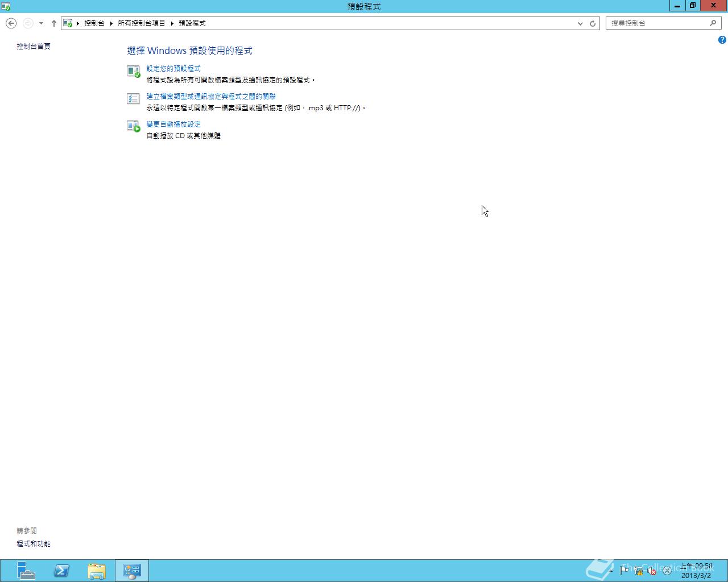Screen dimensions: 728x582
Task: Click the Default Programs icon in address bar
Action: coord(68,23)
